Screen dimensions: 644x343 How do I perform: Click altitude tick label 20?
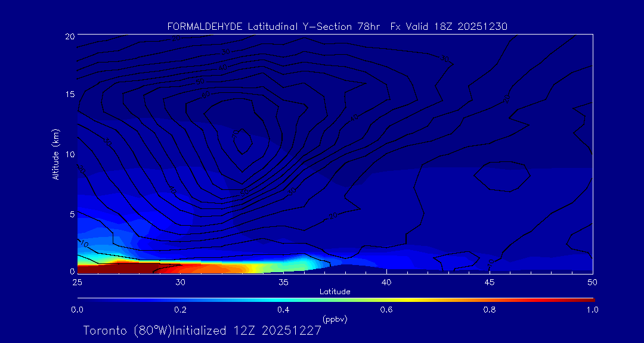point(68,36)
